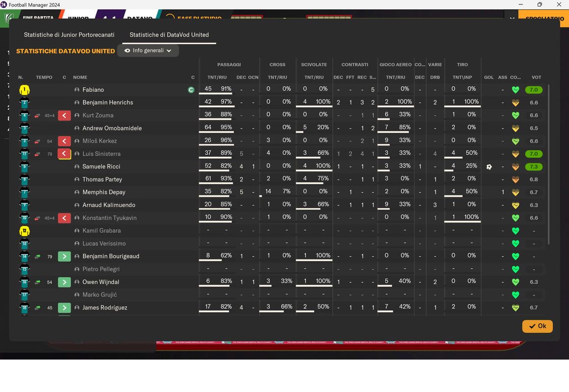Screen dimensions: 569x392
Task: Click the vertical scrollbar of the stats table
Action: 548,164
